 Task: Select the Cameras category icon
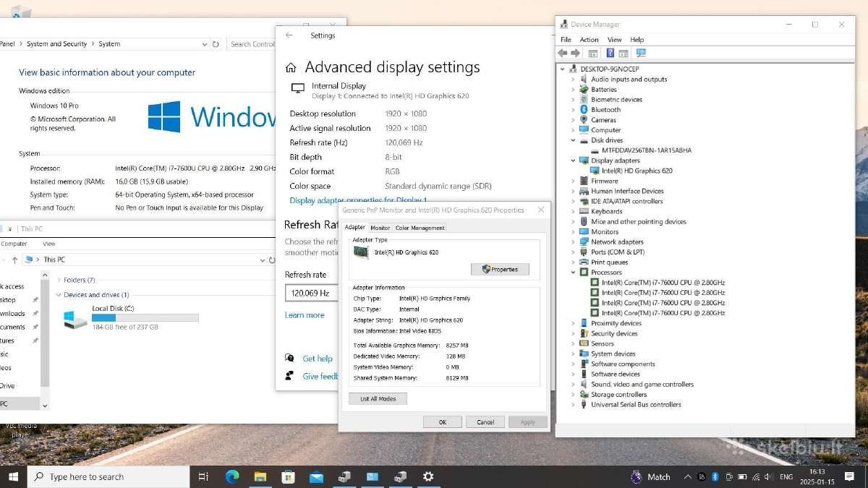click(584, 120)
